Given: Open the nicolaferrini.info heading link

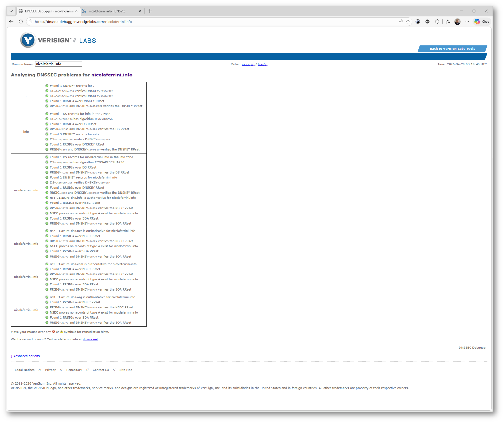Looking at the screenshot, I should [112, 75].
